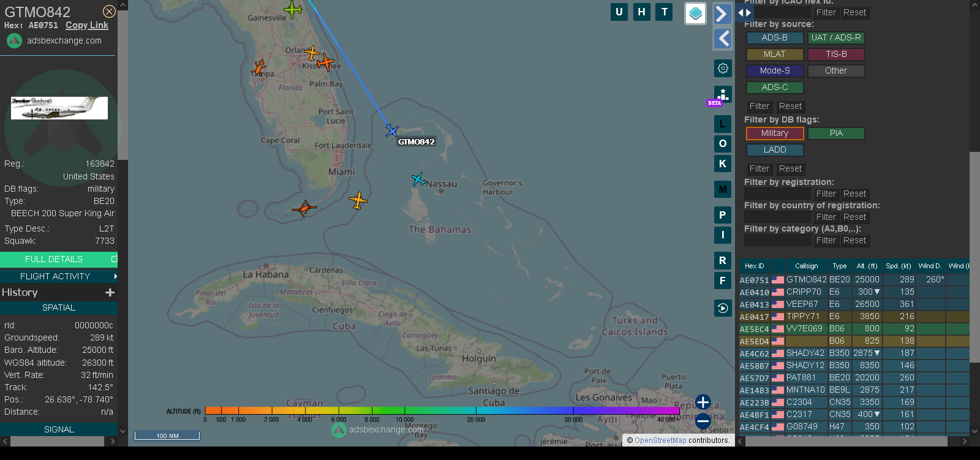Toggle the F map option button

click(723, 281)
